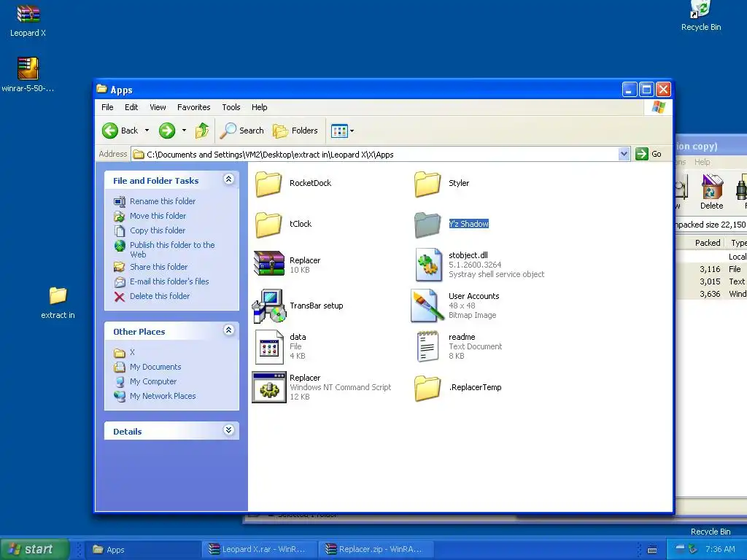Select the readme text document icon
Image resolution: width=747 pixels, height=560 pixels.
[x=427, y=346]
